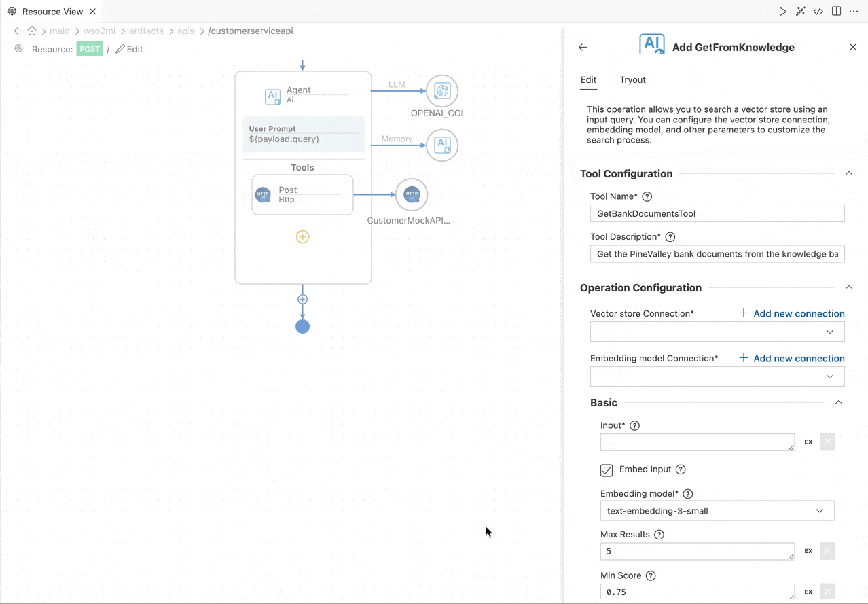Image resolution: width=868 pixels, height=604 pixels.
Task: Click the home breadcrumb icon
Action: (x=32, y=31)
